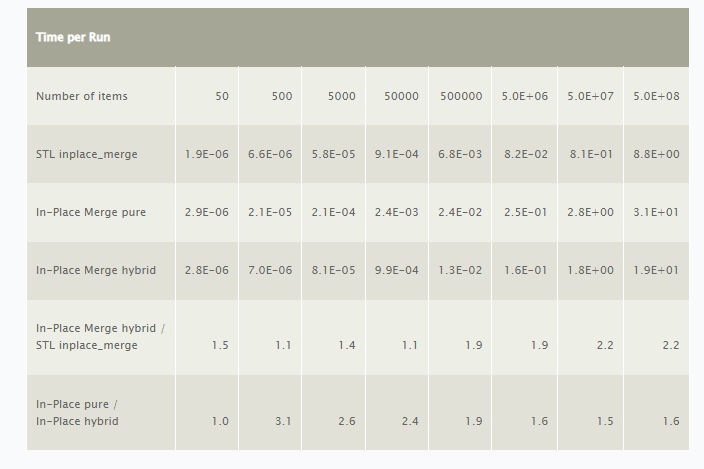Select the 3.1 ratio cell
Screen dimensions: 704x469
tap(283, 421)
